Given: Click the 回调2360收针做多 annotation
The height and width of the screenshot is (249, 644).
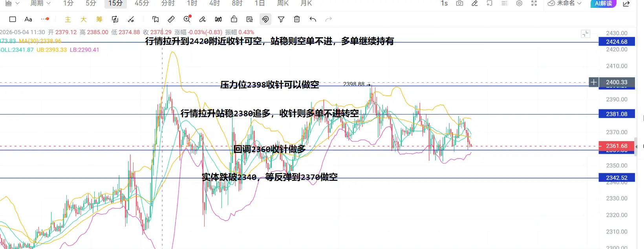Looking at the screenshot, I should tap(269, 149).
